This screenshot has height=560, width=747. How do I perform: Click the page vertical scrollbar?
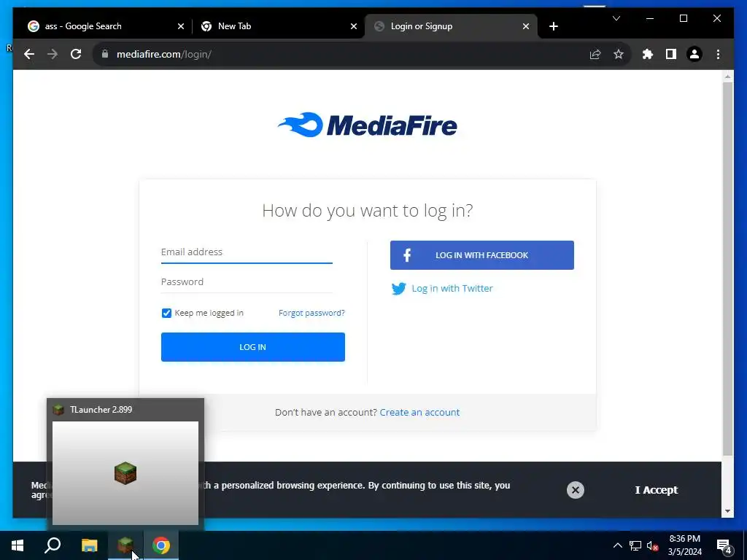tap(727, 268)
